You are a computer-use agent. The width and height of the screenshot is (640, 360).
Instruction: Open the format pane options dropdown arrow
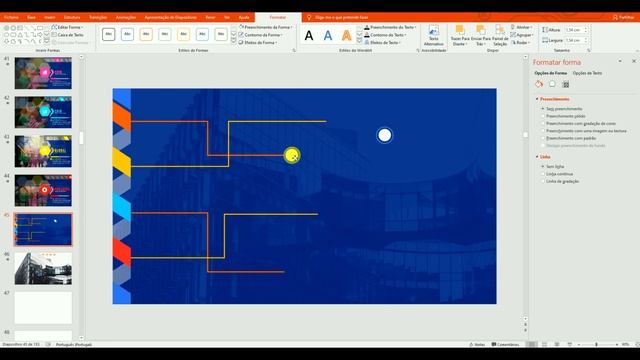point(620,61)
